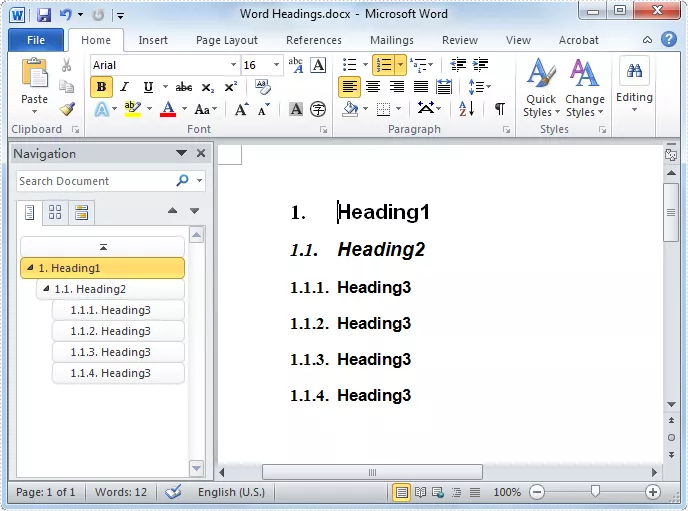The width and height of the screenshot is (688, 511).
Task: Click the Grow Font icon
Action: [241, 109]
